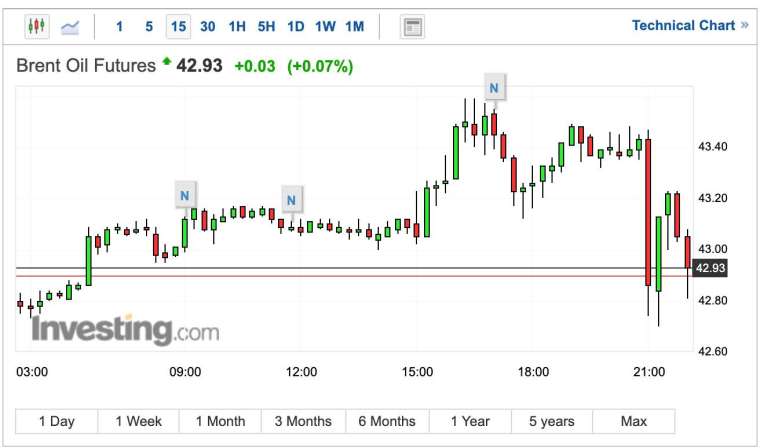The width and height of the screenshot is (760, 448).
Task: Switch to area line chart type
Action: (70, 27)
